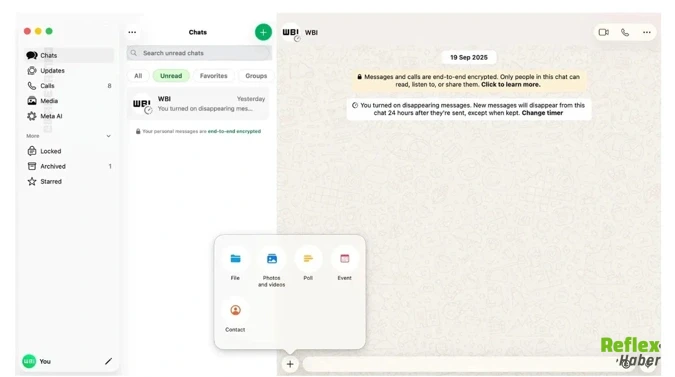The image size is (675, 377).
Task: Start a video call with WBI
Action: pyautogui.click(x=604, y=32)
